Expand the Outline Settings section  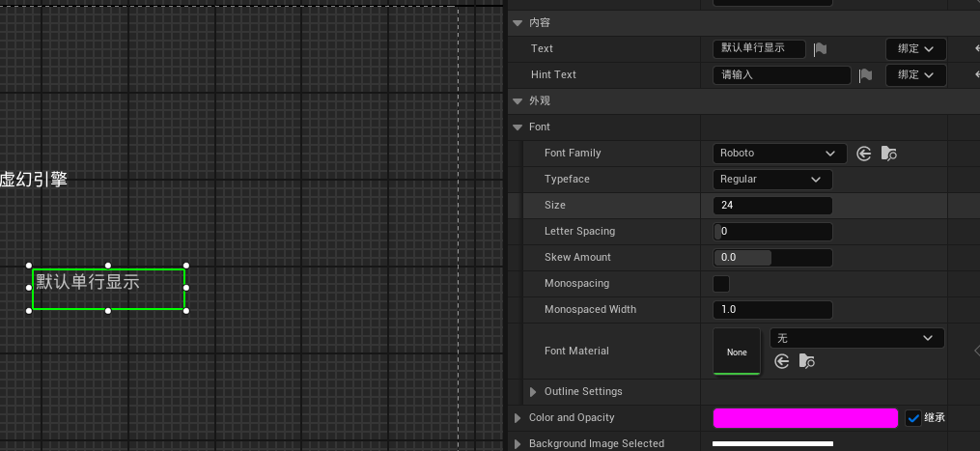(534, 392)
